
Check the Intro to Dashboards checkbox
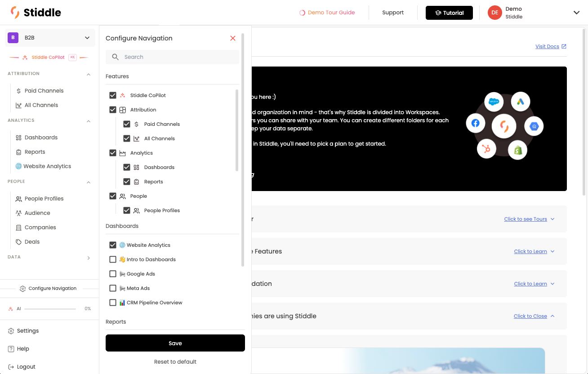click(113, 259)
